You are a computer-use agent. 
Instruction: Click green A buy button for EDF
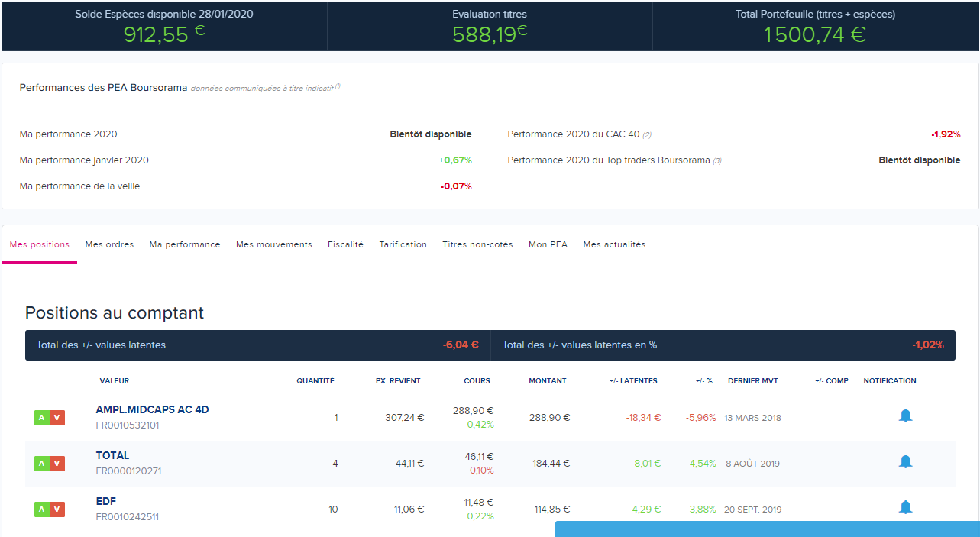tap(42, 510)
